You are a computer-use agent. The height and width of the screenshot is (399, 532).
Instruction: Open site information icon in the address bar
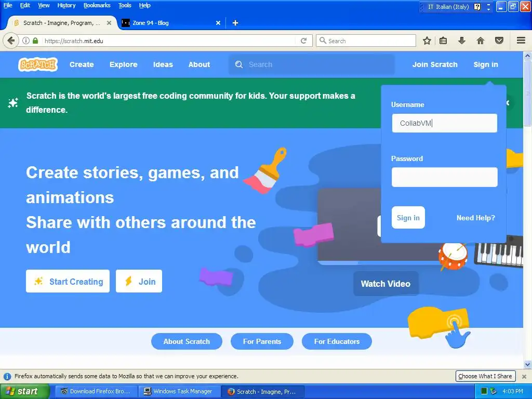point(26,41)
